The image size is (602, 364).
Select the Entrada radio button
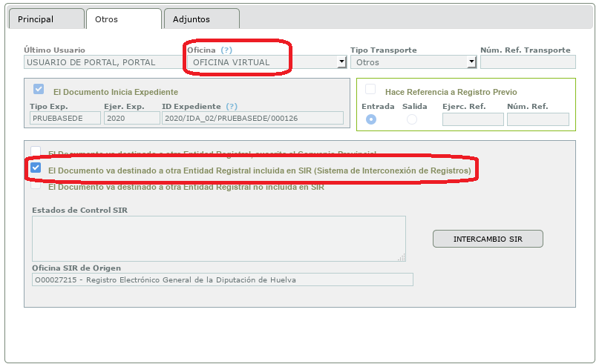tap(371, 119)
